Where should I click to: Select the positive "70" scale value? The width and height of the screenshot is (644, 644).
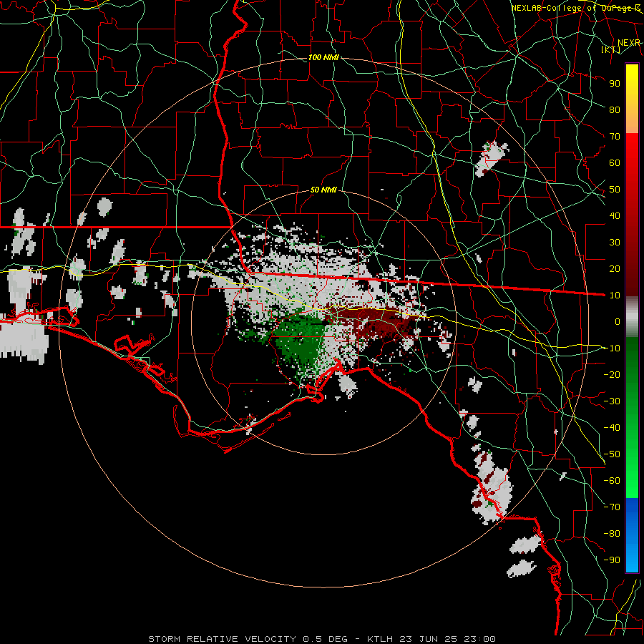click(x=615, y=137)
